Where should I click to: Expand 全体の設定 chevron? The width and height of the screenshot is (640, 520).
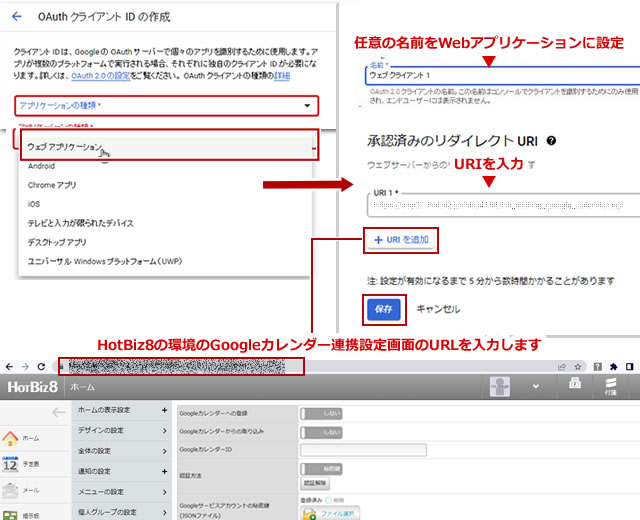click(x=164, y=451)
